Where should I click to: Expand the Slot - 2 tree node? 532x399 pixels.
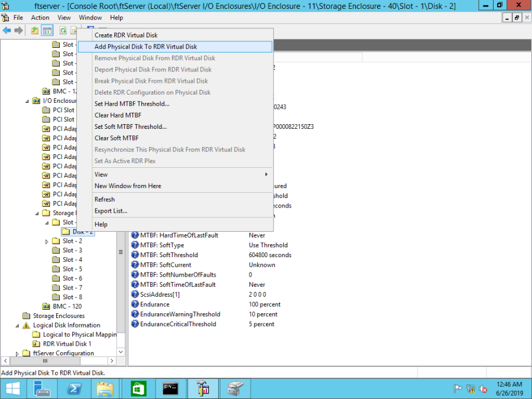[47, 242]
